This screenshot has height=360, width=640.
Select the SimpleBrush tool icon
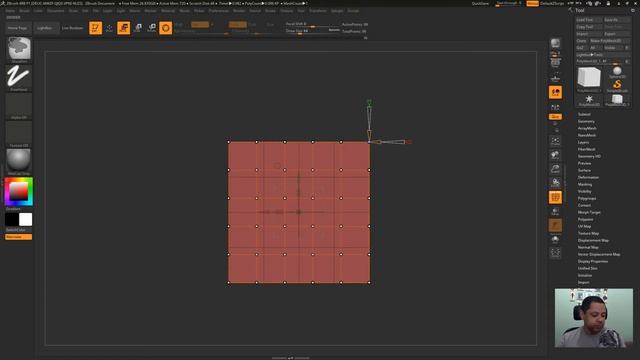pos(617,85)
